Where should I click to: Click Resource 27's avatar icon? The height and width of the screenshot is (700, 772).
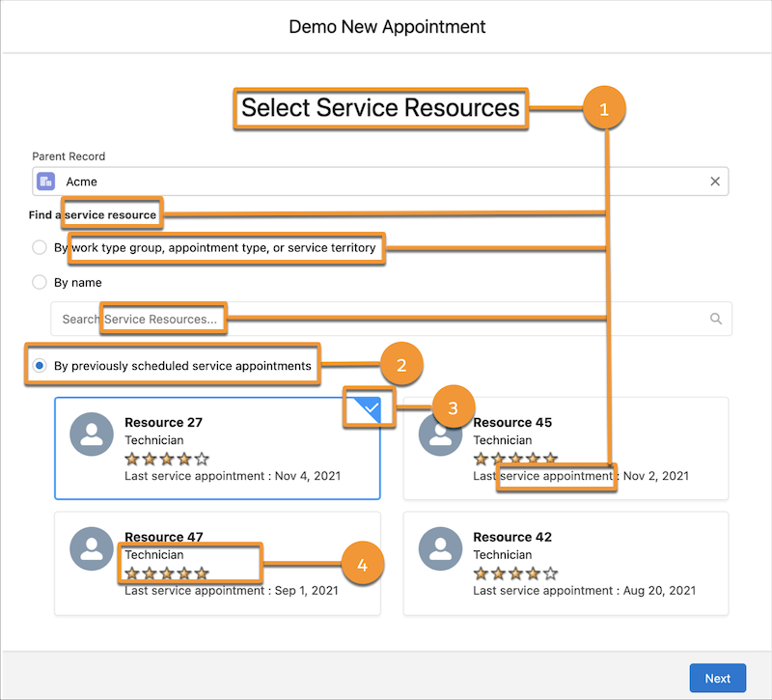[91, 434]
